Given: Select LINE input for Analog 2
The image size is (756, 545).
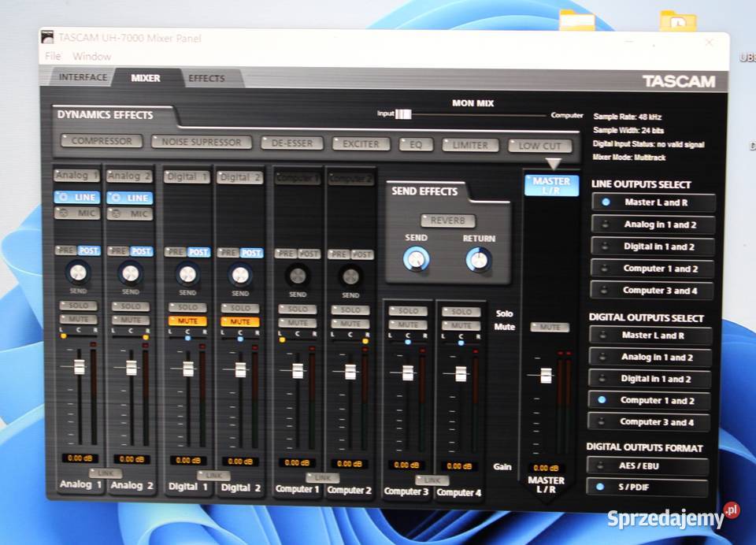Looking at the screenshot, I should tap(130, 198).
